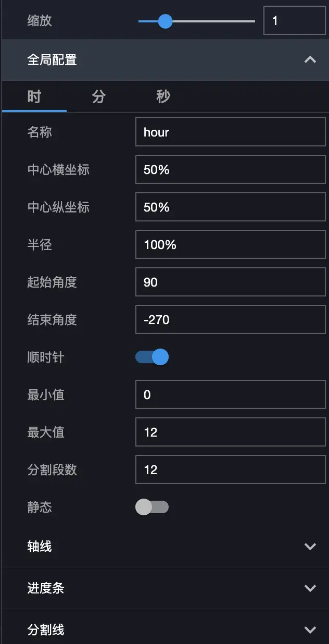Switch to the 时 tab
Viewport: 329px width, 644px height.
tap(34, 96)
